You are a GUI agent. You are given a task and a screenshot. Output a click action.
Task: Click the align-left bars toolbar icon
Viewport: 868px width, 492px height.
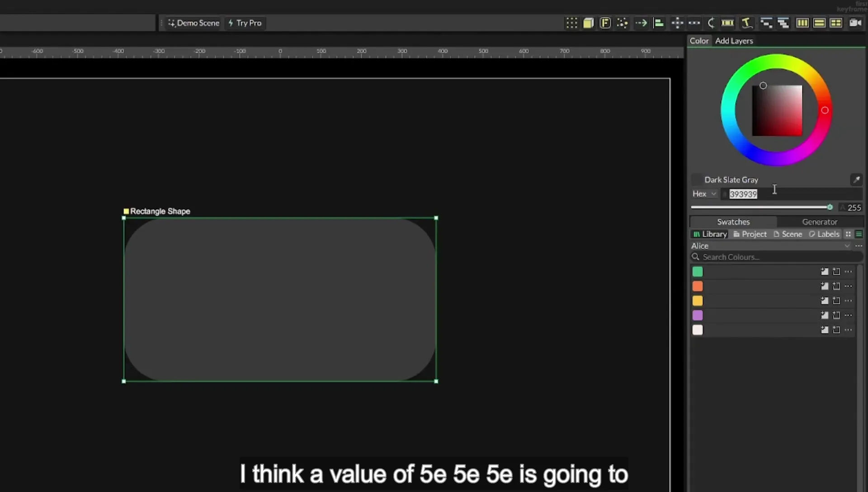[659, 23]
